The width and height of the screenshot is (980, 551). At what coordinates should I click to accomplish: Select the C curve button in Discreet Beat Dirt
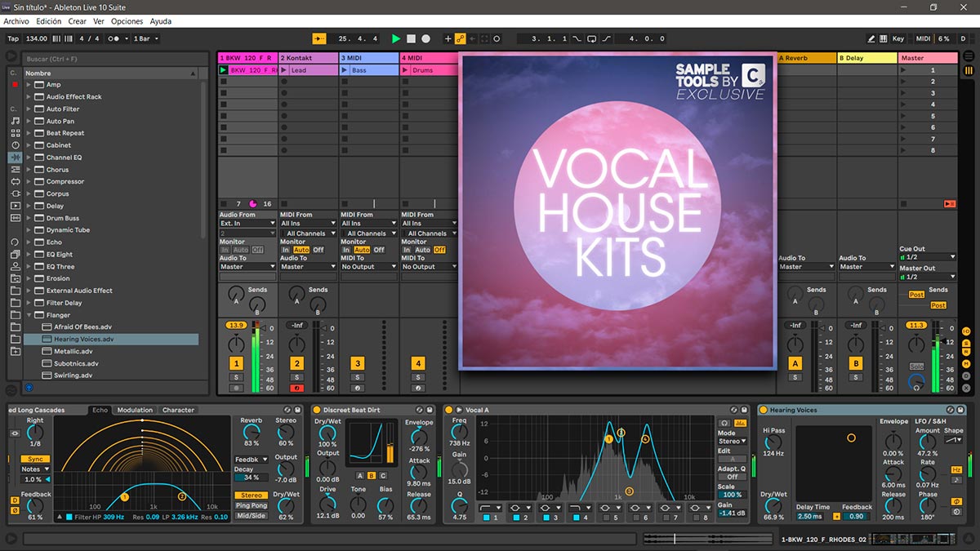pyautogui.click(x=383, y=475)
